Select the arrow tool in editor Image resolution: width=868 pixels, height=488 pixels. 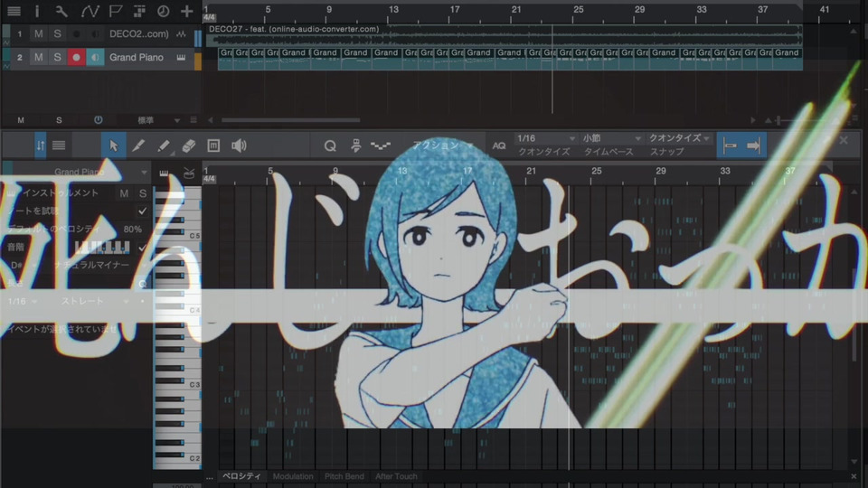pyautogui.click(x=114, y=145)
